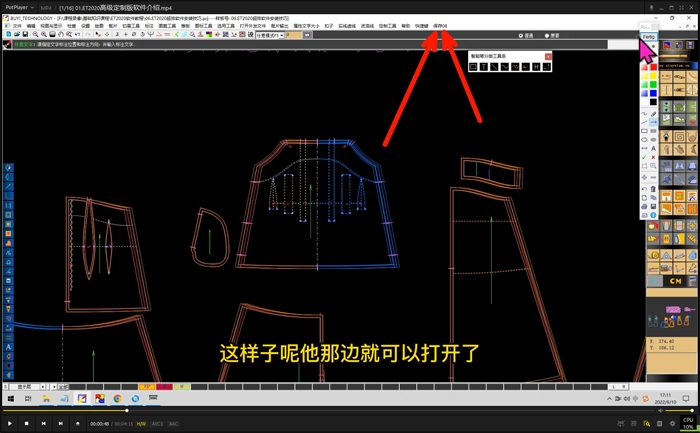Expand the system tray hidden icons chevron
This screenshot has width=700, height=433.
(609, 398)
